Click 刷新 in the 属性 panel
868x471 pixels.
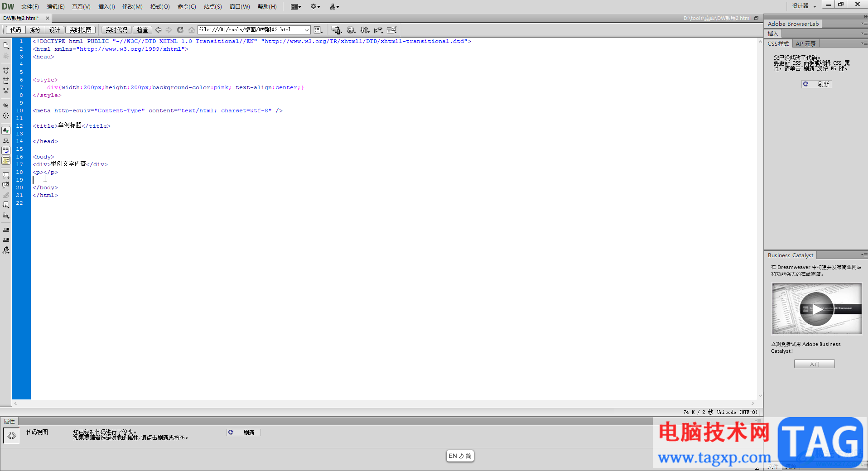[x=244, y=433]
